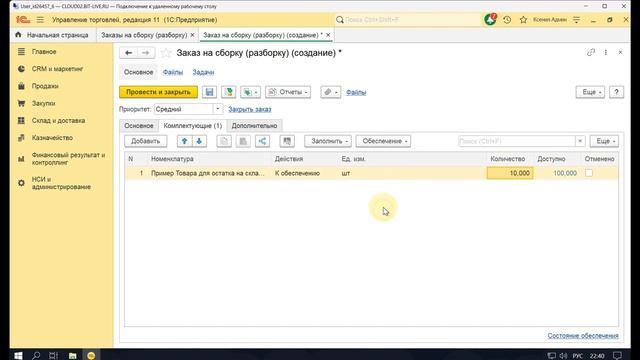Open the Задачи navigation link
Image resolution: width=640 pixels, height=360 pixels.
coord(203,72)
